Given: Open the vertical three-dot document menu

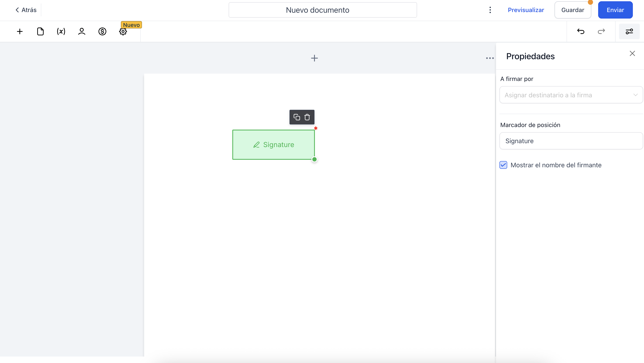Looking at the screenshot, I should coord(490,10).
